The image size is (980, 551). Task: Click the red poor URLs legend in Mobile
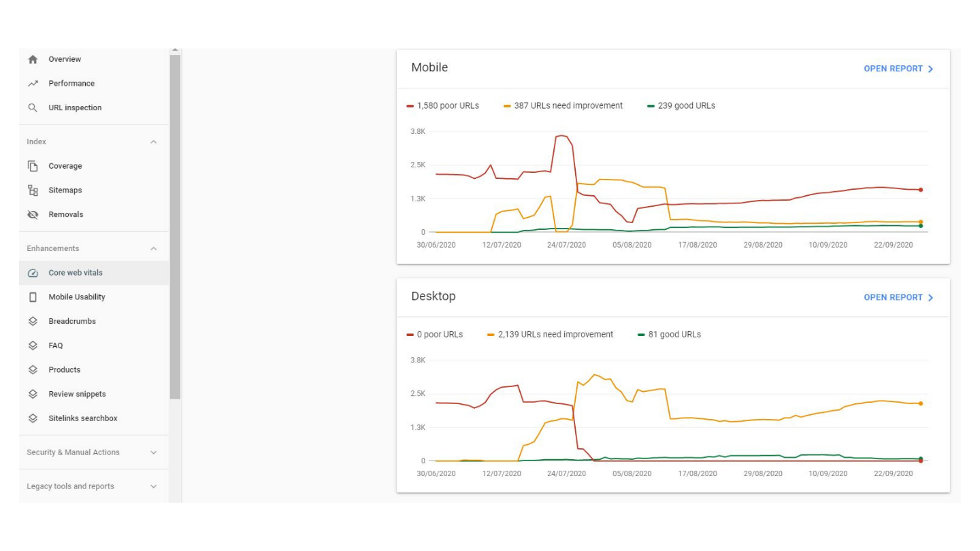[443, 105]
